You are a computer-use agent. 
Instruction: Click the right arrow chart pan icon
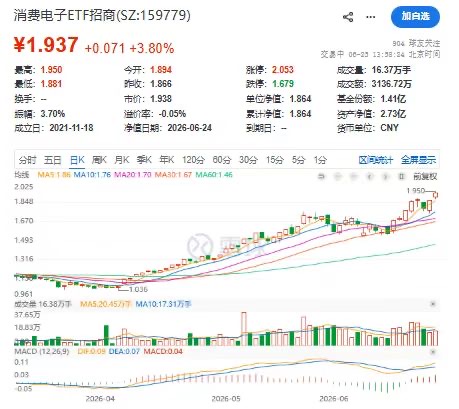pyautogui.click(x=385, y=177)
